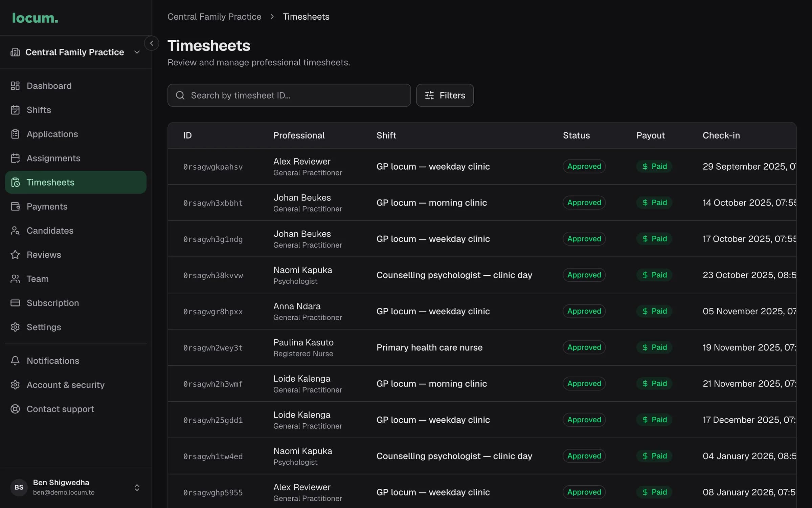Click the Account & security gear icon
812x508 pixels.
[15, 385]
